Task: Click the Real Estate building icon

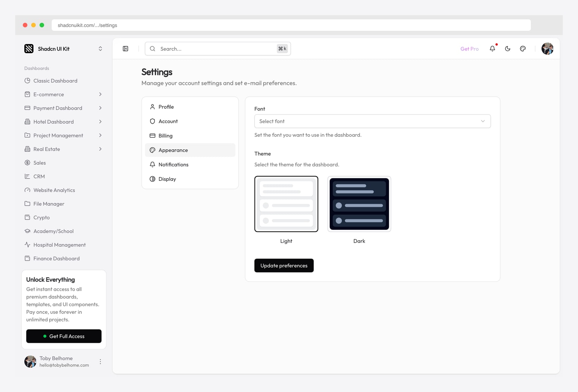Action: point(27,149)
